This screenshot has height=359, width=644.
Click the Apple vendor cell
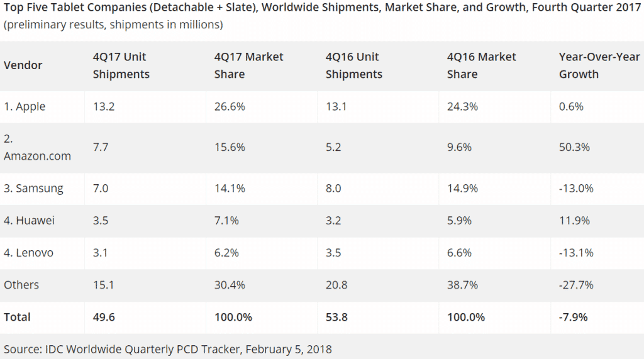(25, 107)
